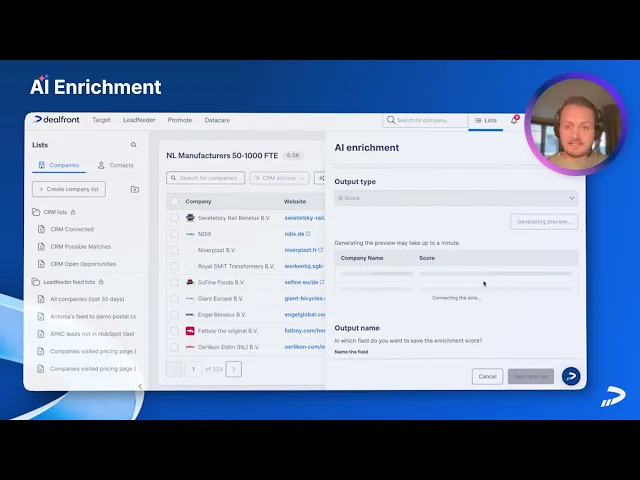This screenshot has width=640, height=480.
Task: Click the Search for company field in header
Action: 425,120
